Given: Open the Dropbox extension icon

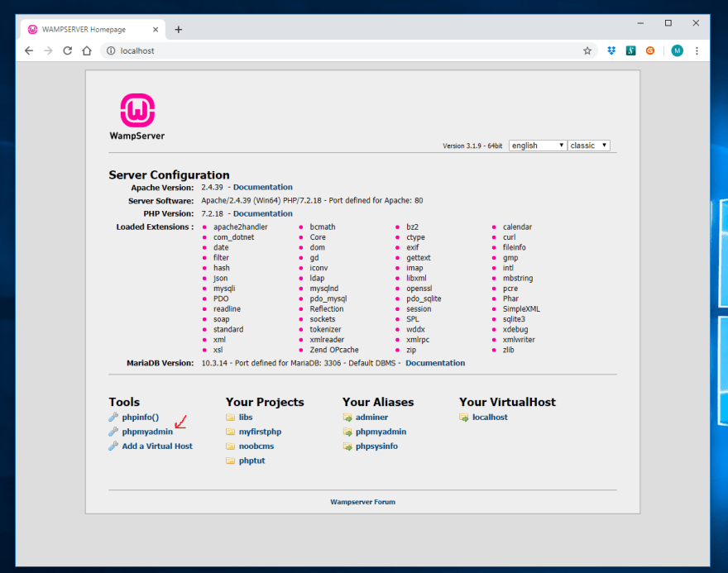Looking at the screenshot, I should 611,50.
